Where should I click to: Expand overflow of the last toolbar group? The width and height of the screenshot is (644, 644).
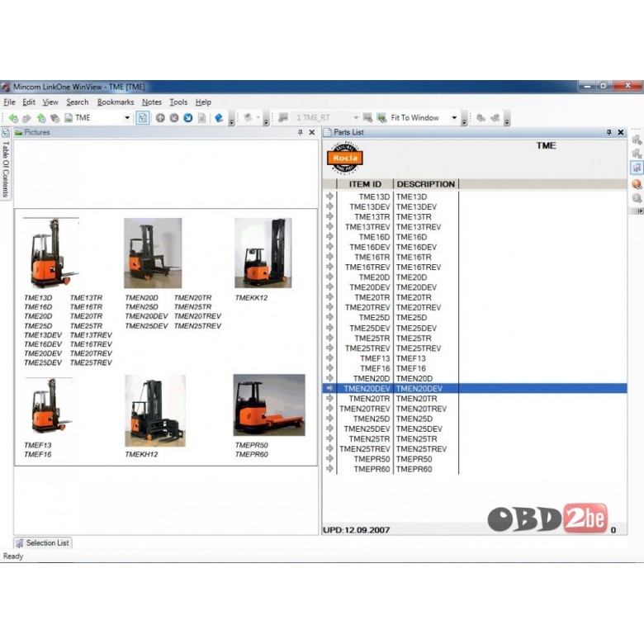point(507,120)
